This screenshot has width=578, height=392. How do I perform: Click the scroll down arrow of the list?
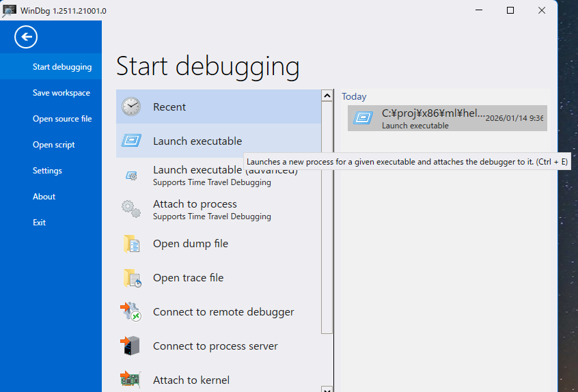[x=327, y=388]
